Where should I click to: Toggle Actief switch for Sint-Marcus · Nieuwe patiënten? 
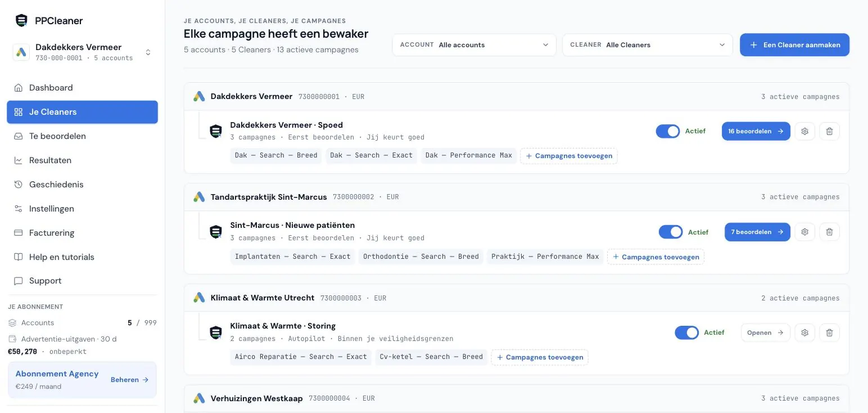click(x=671, y=232)
